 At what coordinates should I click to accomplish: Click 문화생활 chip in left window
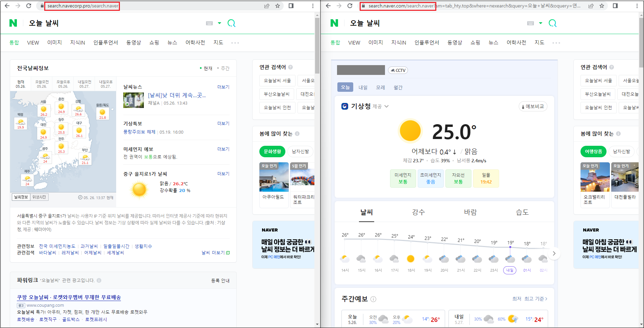pyautogui.click(x=272, y=152)
